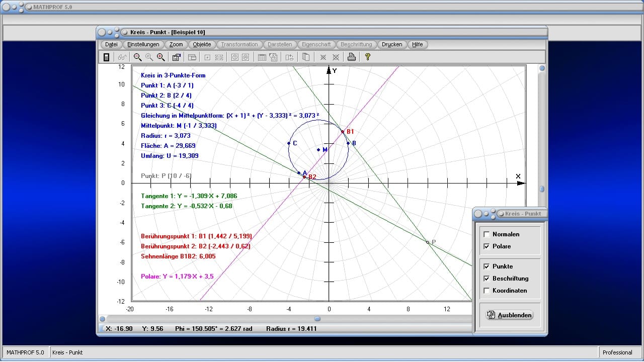Viewport: 644px width, 362px height.
Task: Click the 'Mittelpunkt: M (-1 / 3,333)' text
Action: tap(179, 126)
